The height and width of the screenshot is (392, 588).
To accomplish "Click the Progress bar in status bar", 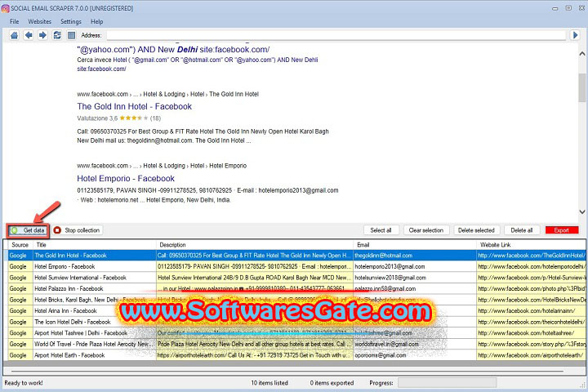I will click(447, 383).
